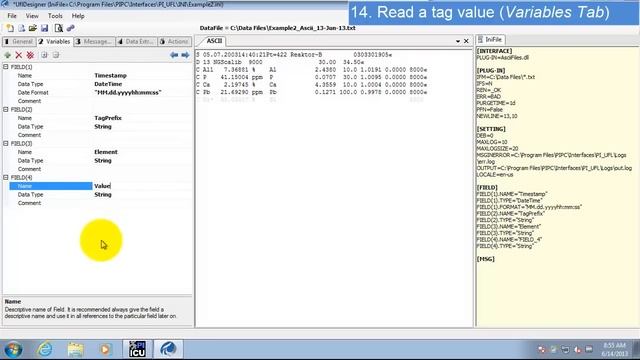This screenshot has width=640, height=360.
Task: Click the [INTERFACE] header in IniFile
Action: 494,51
